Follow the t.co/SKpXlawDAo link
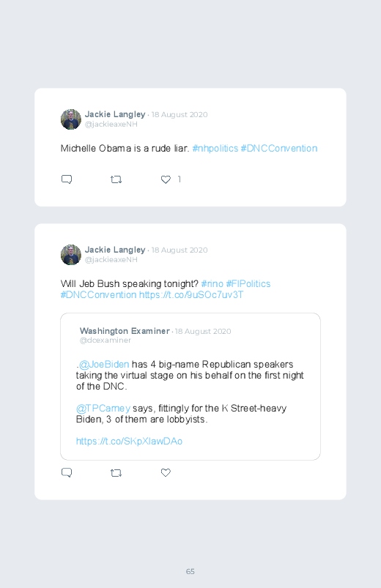 click(x=129, y=442)
